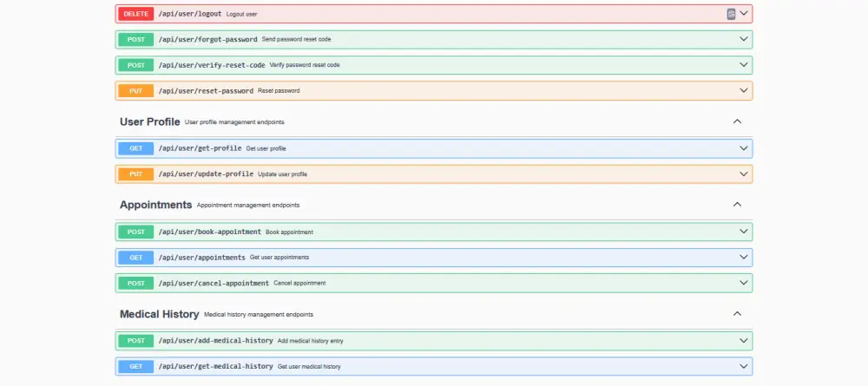Expand get-medical-history endpoint chevron
868x386 pixels.
point(744,366)
